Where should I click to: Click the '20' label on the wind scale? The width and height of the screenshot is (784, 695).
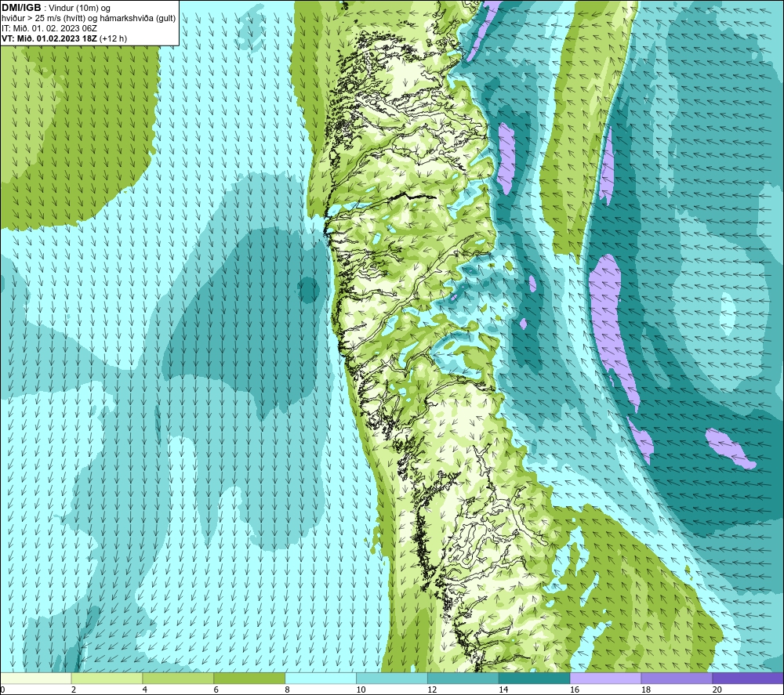click(717, 690)
